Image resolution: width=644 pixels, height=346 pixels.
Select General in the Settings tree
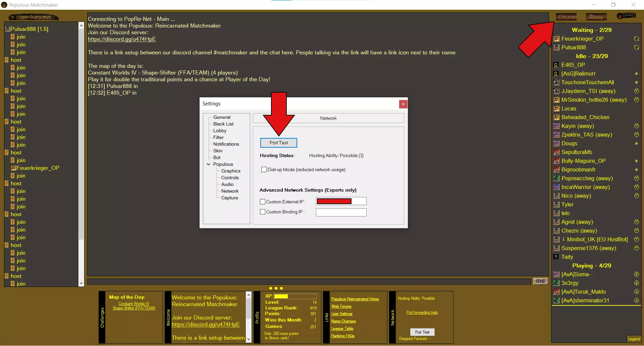pos(222,117)
